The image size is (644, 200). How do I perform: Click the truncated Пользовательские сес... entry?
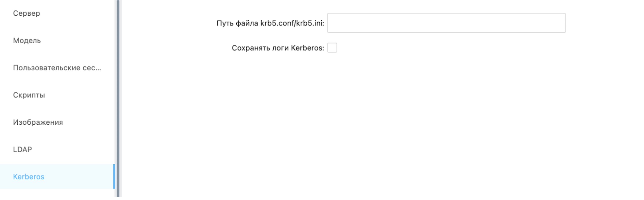[57, 68]
